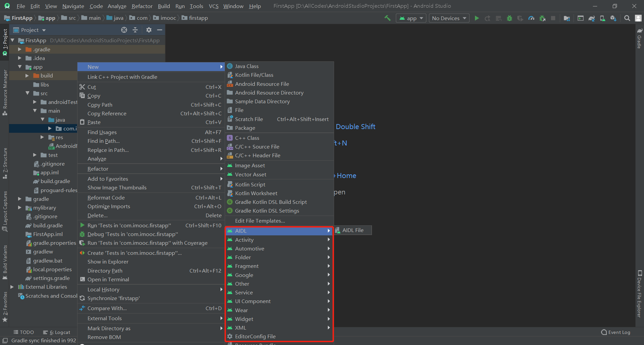Choose Vector Asset
Viewport: 644px width, 345px height.
pos(279,174)
